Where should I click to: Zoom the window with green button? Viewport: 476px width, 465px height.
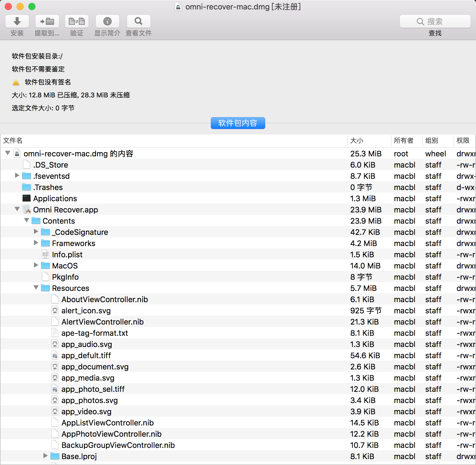(x=32, y=6)
